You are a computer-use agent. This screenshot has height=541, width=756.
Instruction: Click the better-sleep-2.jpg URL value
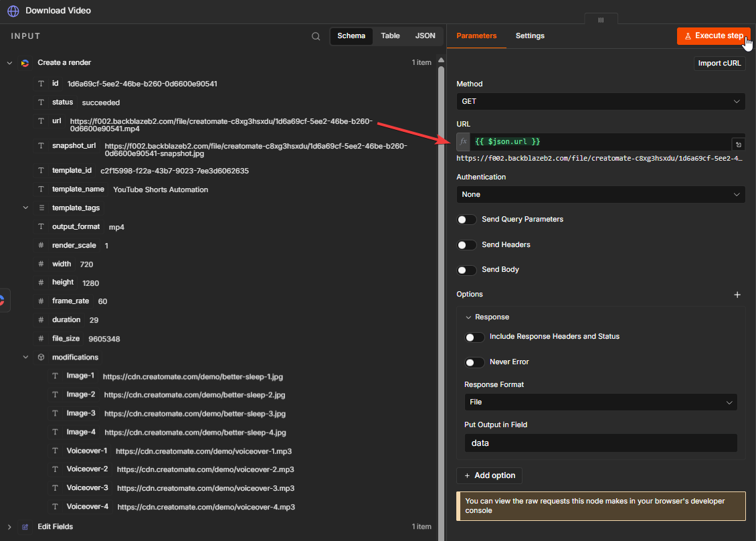tap(194, 395)
